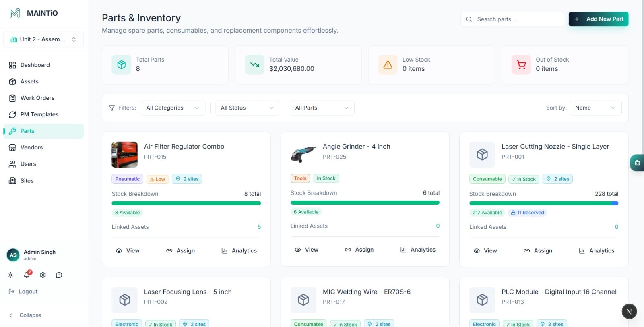Click the MAINTiO logo icon
Image resolution: width=644 pixels, height=327 pixels.
[x=14, y=13]
